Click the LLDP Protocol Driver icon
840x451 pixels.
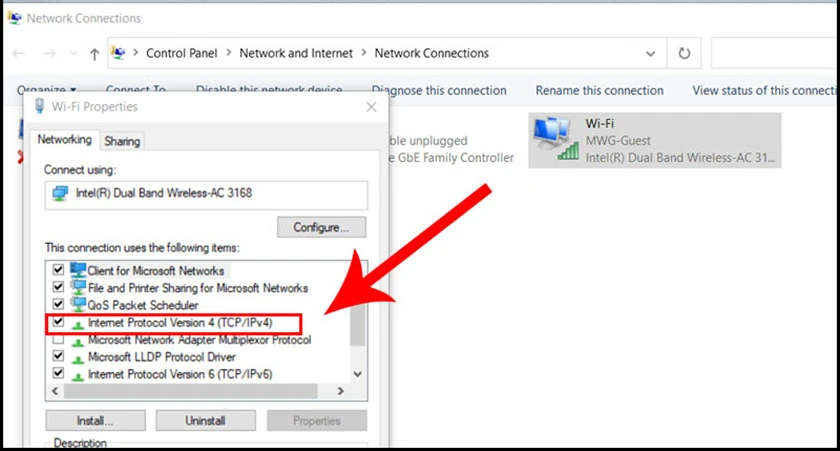point(78,358)
